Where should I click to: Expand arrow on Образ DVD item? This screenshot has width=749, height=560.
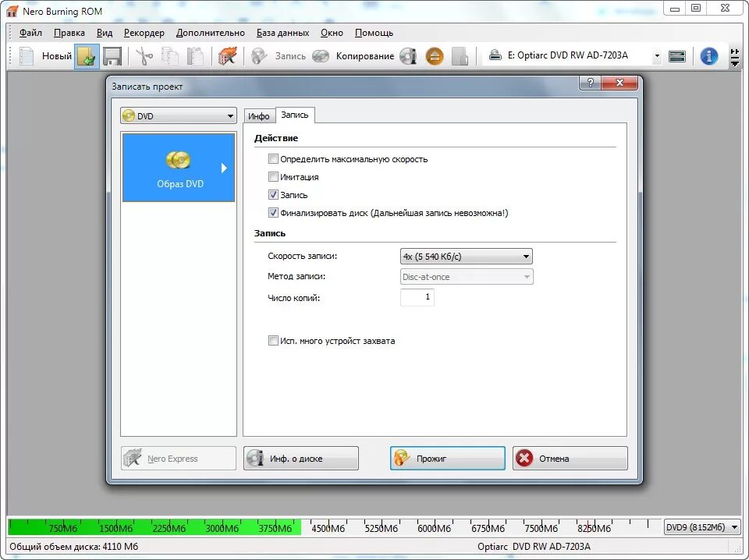pyautogui.click(x=224, y=168)
